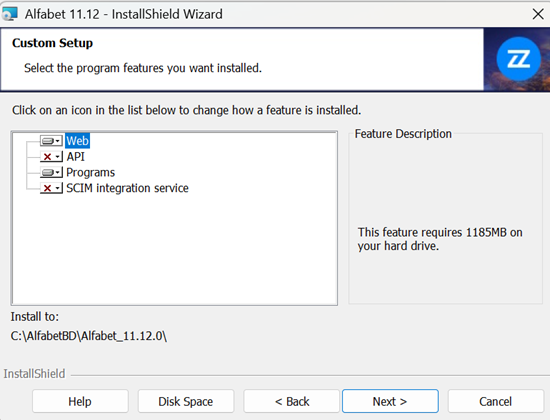Click the installer icon in title bar
The image size is (550, 420).
click(10, 14)
